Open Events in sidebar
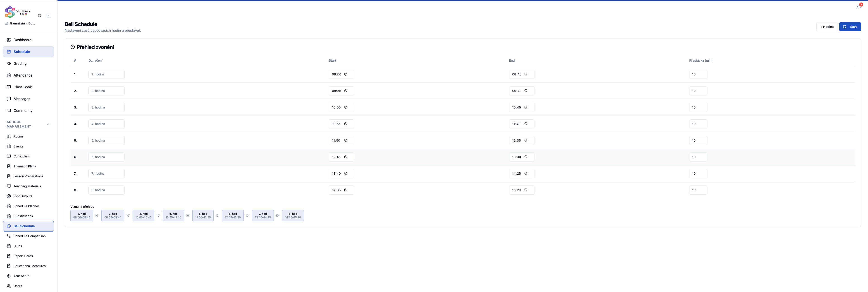 (x=28, y=146)
